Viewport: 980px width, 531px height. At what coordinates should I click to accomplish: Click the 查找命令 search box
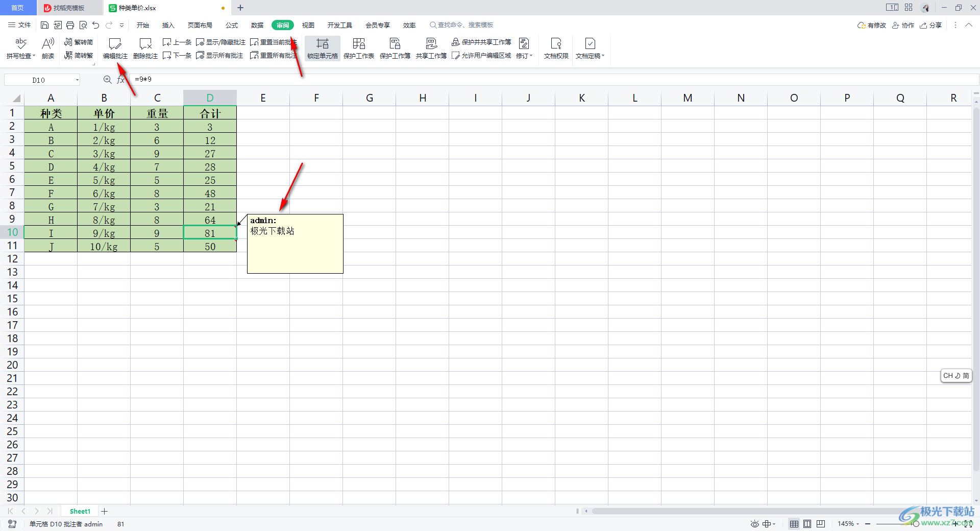click(x=462, y=25)
